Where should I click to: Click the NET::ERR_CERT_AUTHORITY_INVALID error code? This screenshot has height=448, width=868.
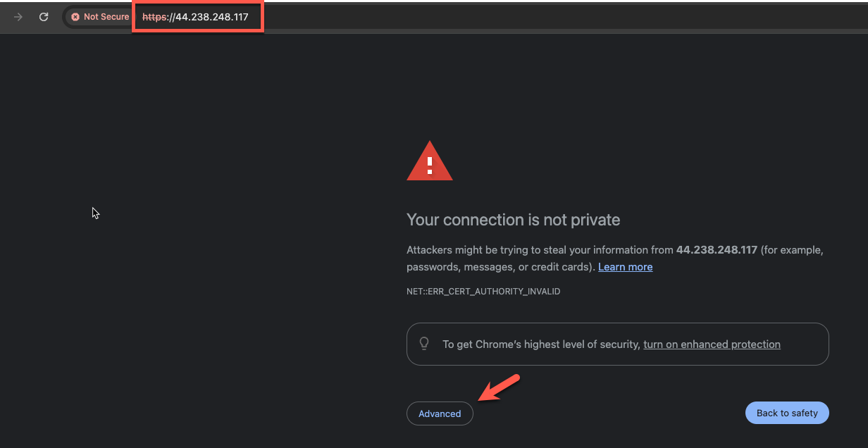(x=483, y=291)
